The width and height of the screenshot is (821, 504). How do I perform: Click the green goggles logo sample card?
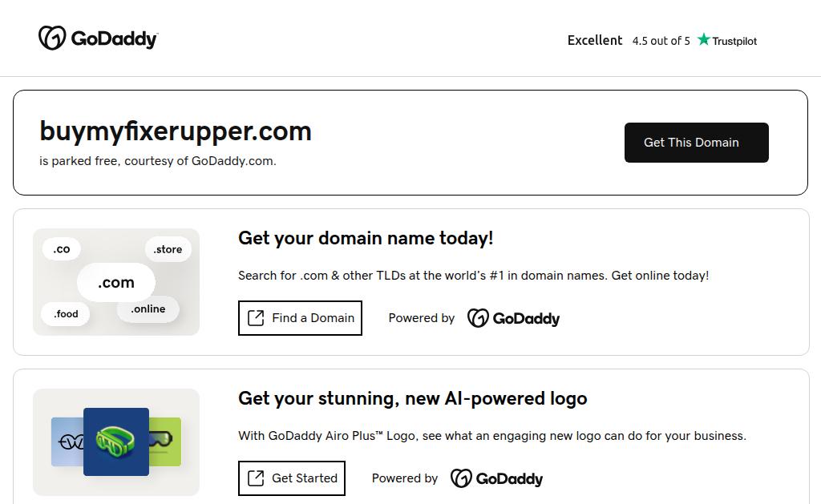(167, 441)
